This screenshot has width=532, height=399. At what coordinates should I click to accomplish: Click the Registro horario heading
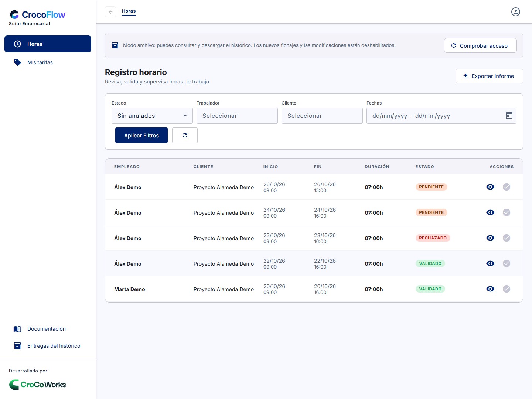136,72
